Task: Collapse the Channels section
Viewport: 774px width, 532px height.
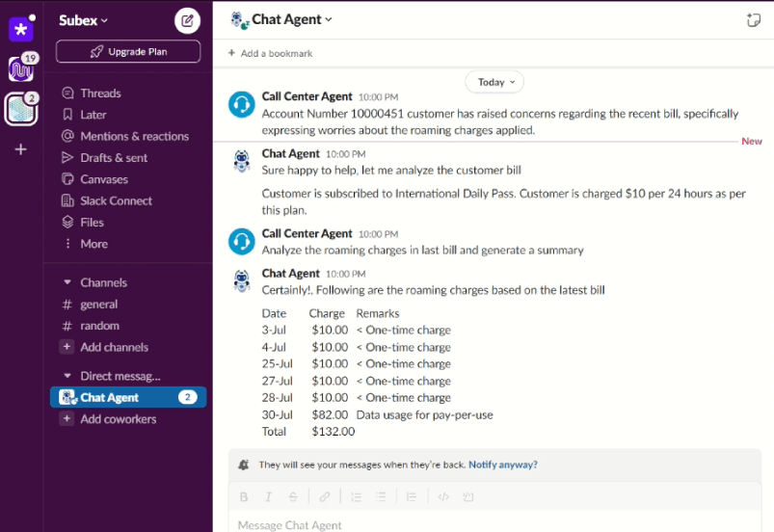Action: click(67, 282)
